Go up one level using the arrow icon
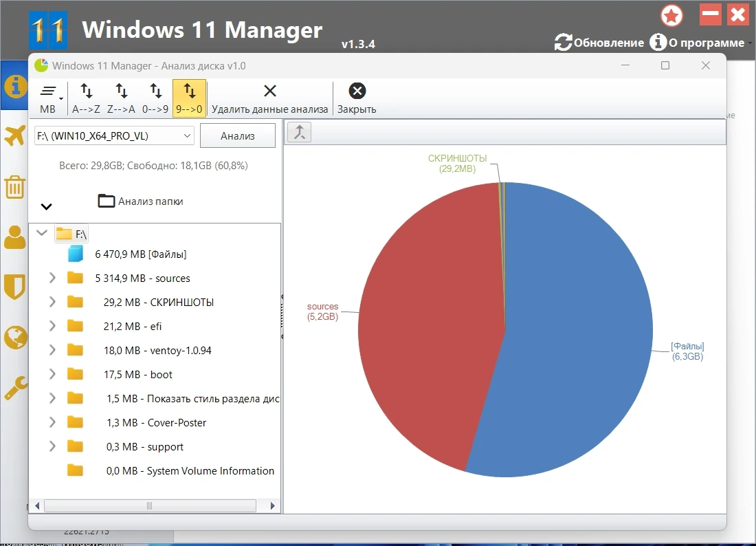The width and height of the screenshot is (756, 546). pos(300,131)
